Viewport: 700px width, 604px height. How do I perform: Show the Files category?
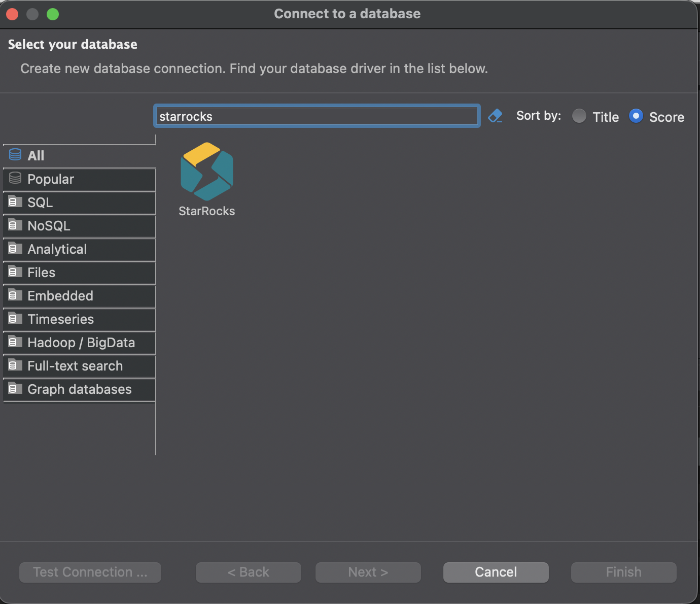[80, 273]
